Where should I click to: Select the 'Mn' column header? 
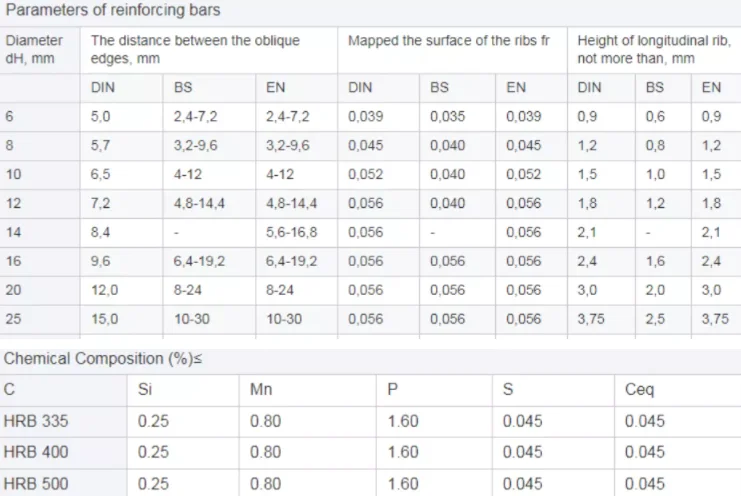pos(260,389)
